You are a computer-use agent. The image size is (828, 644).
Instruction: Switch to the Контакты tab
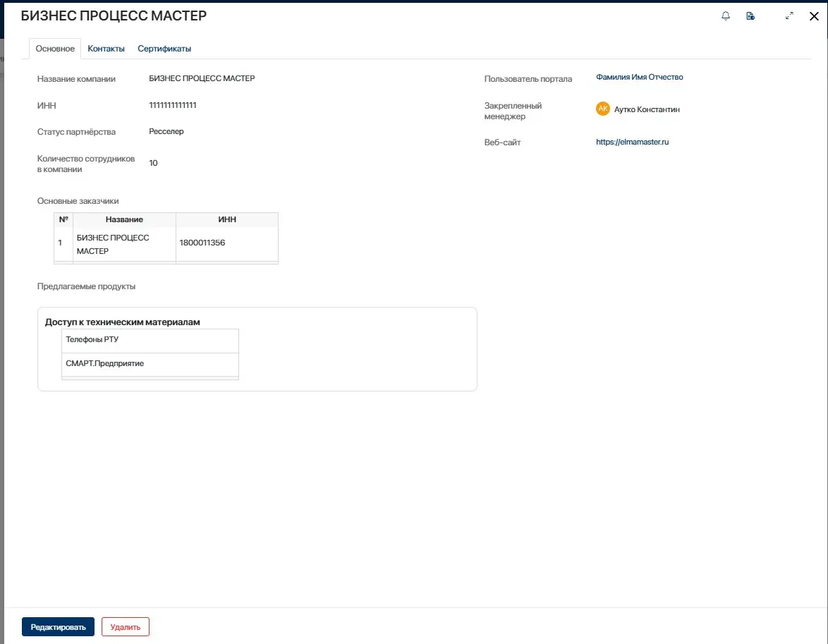[106, 49]
